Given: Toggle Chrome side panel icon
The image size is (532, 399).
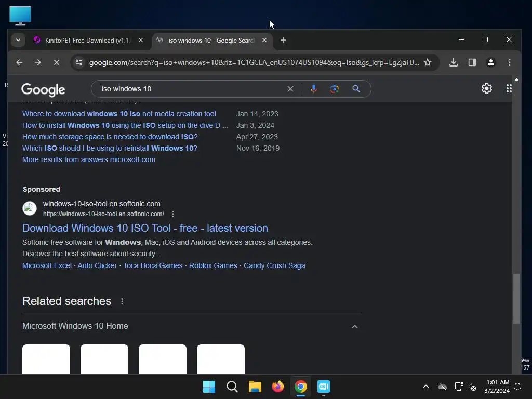Looking at the screenshot, I should (472, 62).
